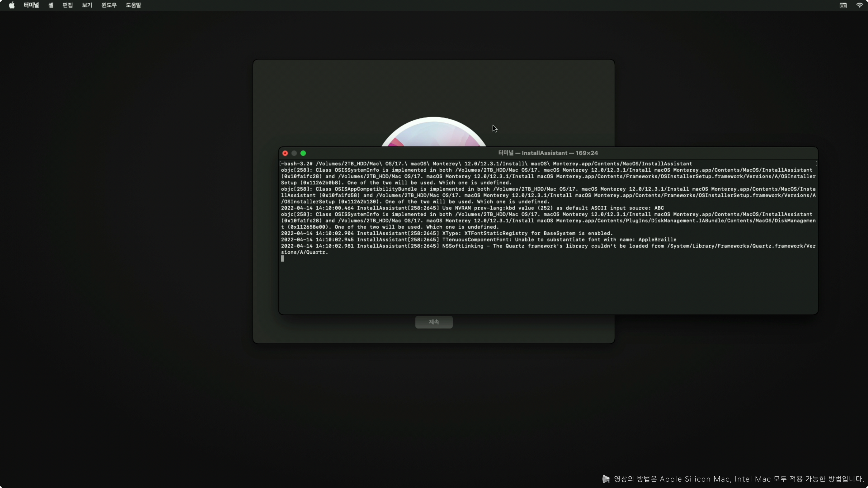Close the InstallAssistant terminal window
Screen dimensions: 868x488
pyautogui.click(x=285, y=153)
